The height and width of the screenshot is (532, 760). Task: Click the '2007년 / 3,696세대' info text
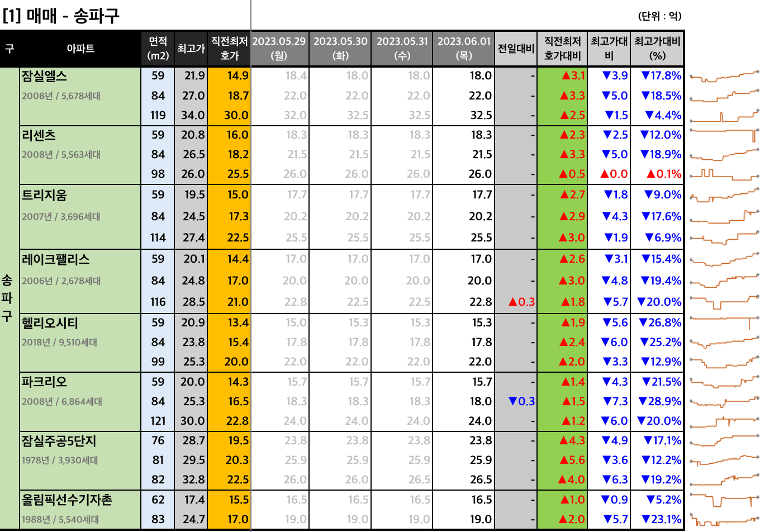(61, 217)
